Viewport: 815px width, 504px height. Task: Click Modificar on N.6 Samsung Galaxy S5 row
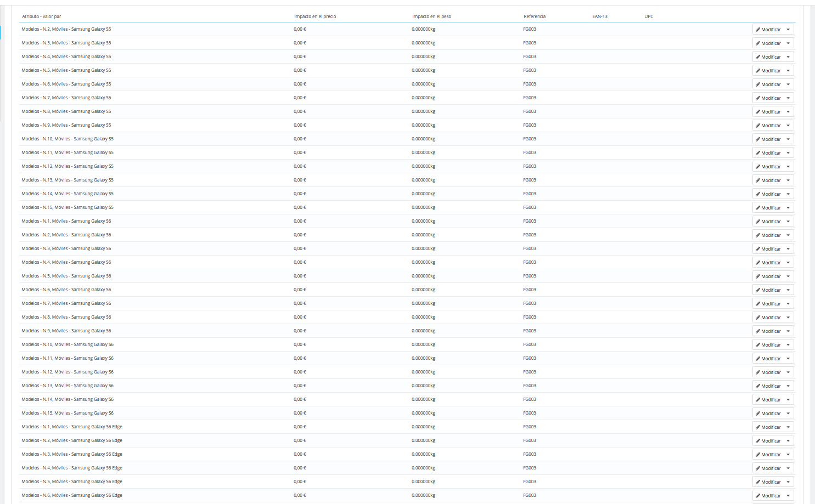point(768,84)
